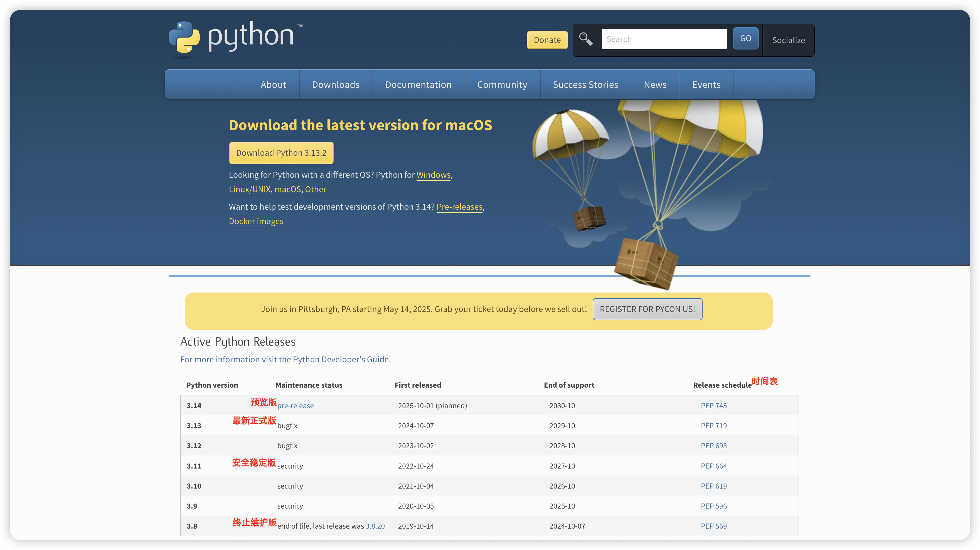Open the Documentation menu

pos(418,84)
